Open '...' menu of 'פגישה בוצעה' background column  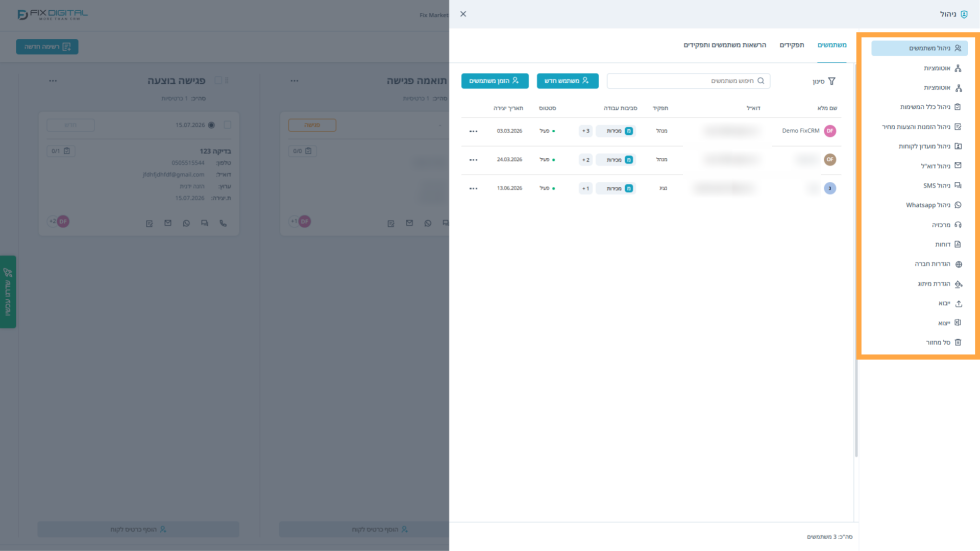[x=53, y=81]
